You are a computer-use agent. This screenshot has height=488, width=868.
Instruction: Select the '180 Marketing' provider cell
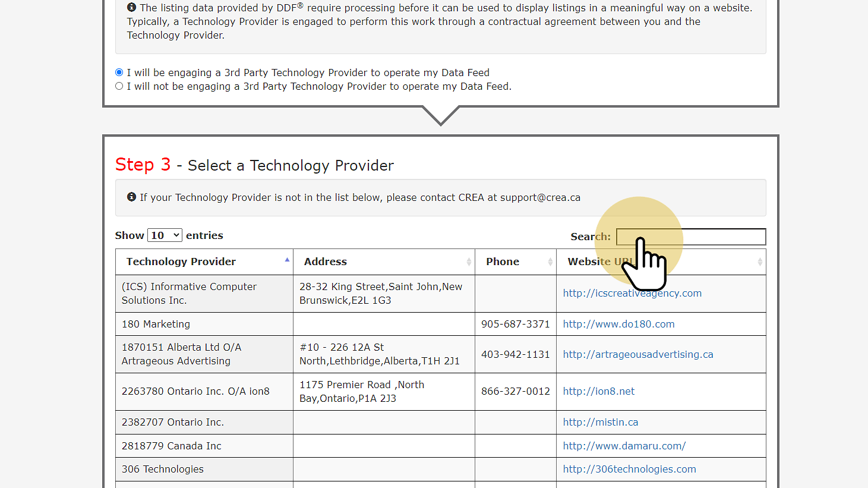(x=204, y=324)
